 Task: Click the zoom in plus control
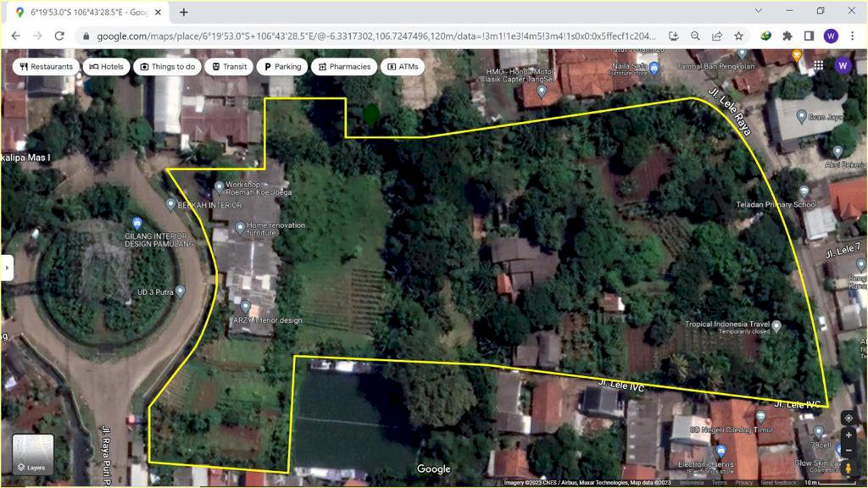pyautogui.click(x=849, y=435)
